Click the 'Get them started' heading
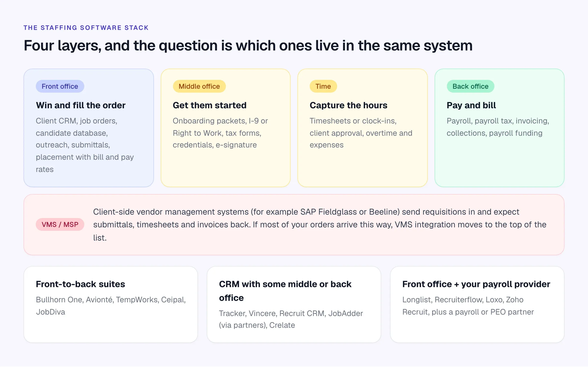This screenshot has height=367, width=588. [x=209, y=105]
